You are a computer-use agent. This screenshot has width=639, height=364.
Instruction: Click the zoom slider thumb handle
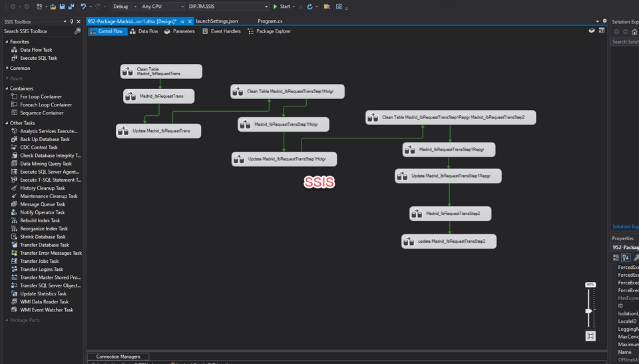click(589, 311)
